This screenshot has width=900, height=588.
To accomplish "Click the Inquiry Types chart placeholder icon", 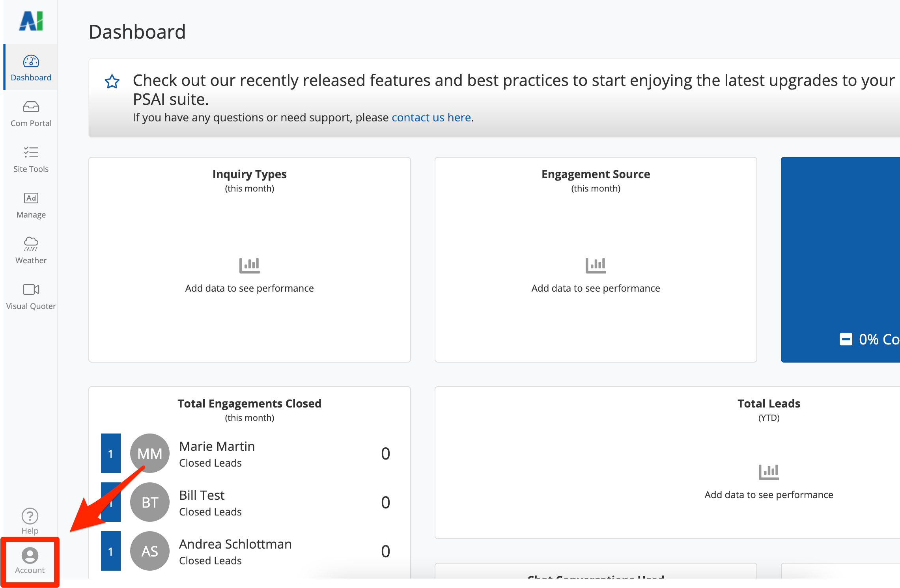I will click(x=249, y=265).
